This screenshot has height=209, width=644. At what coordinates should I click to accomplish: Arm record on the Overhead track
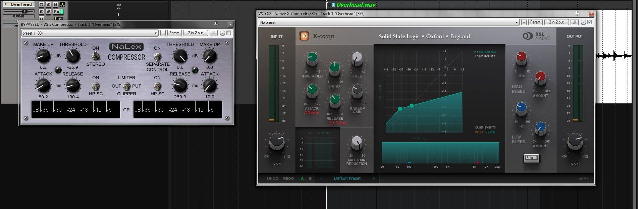coord(41,5)
